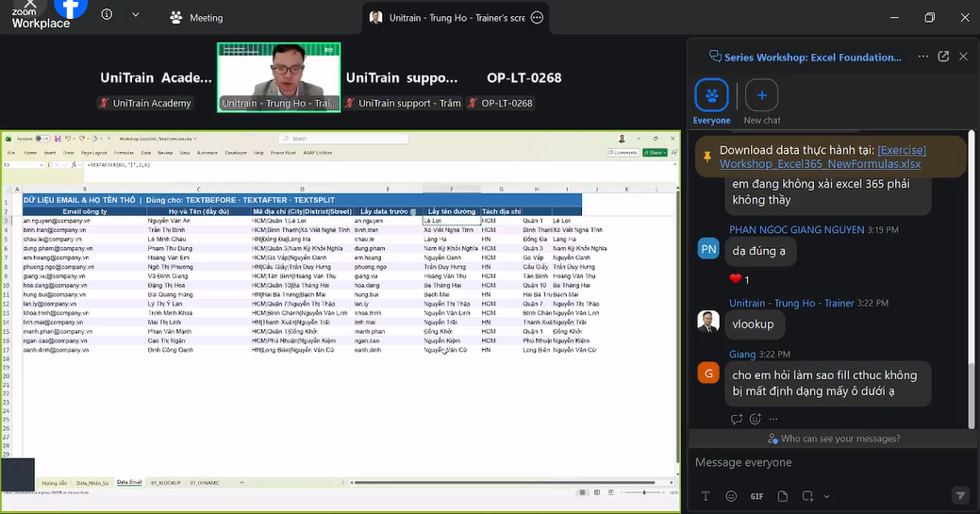Click Giang's orange G avatar
The height and width of the screenshot is (514, 980).
click(x=708, y=373)
